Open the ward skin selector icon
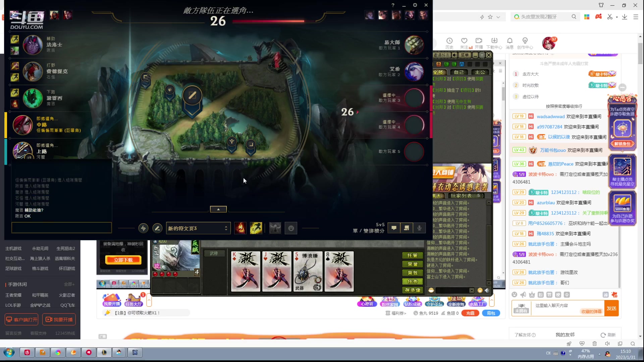Image resolution: width=644 pixels, height=362 pixels. pyautogui.click(x=275, y=228)
